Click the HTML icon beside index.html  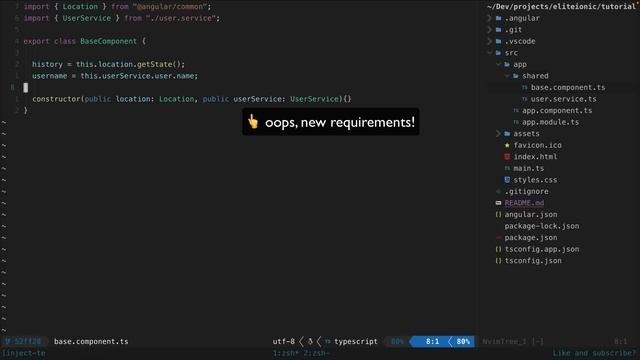coord(507,157)
